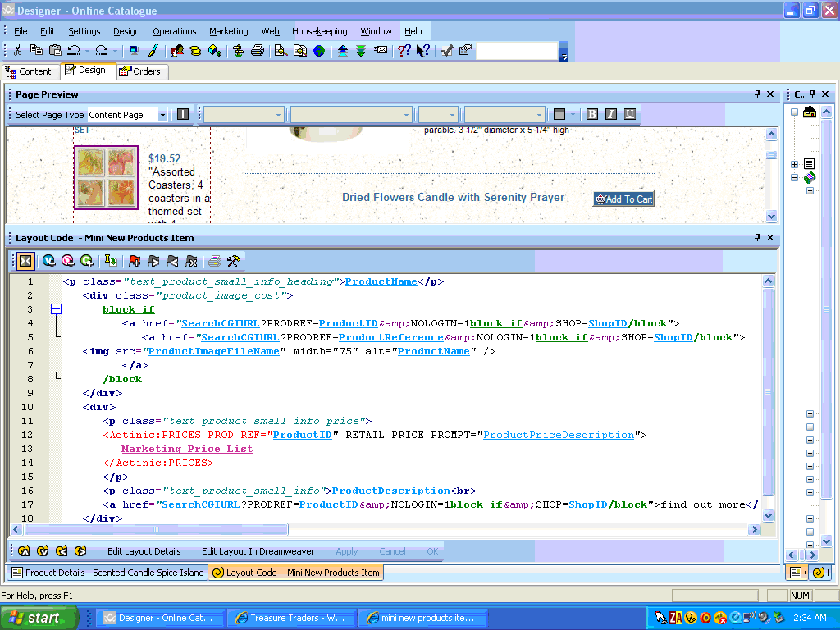Click the insert variable 'V' icon
The image size is (840, 630).
(49, 261)
